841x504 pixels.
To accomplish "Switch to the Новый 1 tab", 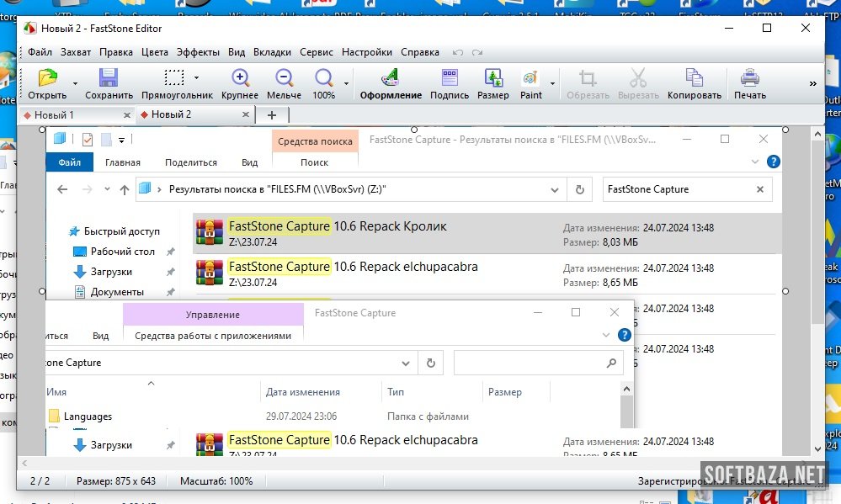I will coord(54,114).
